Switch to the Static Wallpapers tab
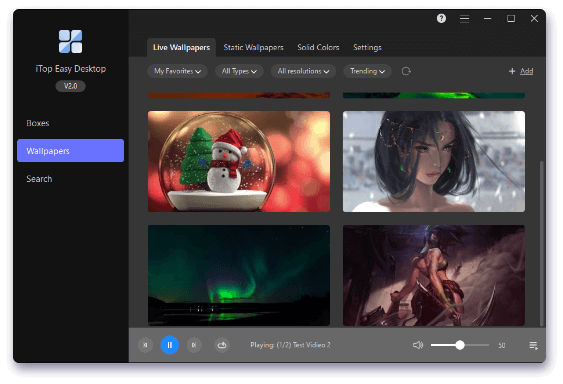 coord(253,47)
